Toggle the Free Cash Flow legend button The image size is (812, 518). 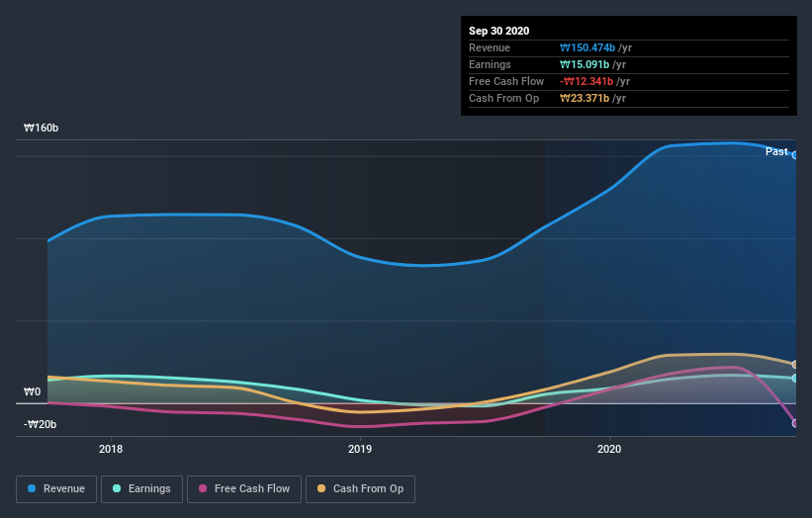pyautogui.click(x=244, y=489)
